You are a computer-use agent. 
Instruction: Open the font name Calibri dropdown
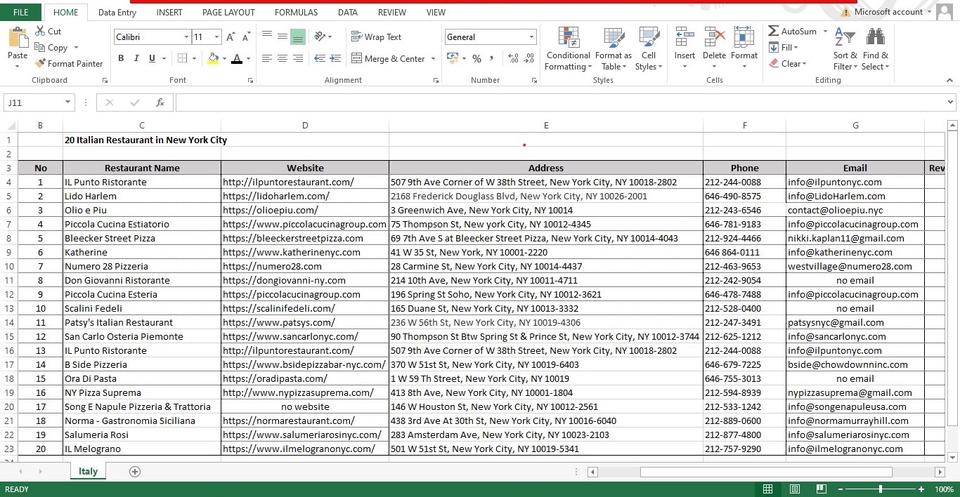186,37
